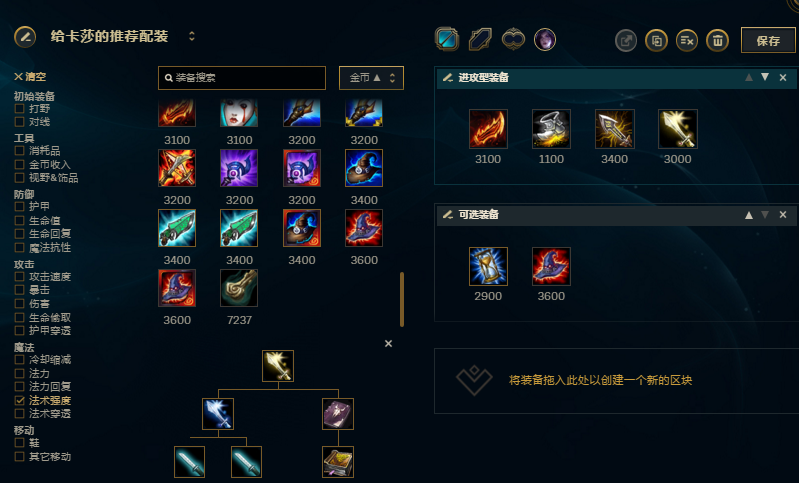Click the pencil edit icon beside set title
799x483 pixels.
click(x=25, y=37)
